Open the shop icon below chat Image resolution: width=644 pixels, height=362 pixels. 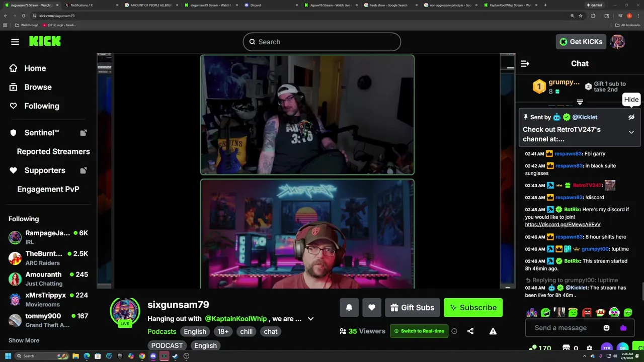pos(567,348)
